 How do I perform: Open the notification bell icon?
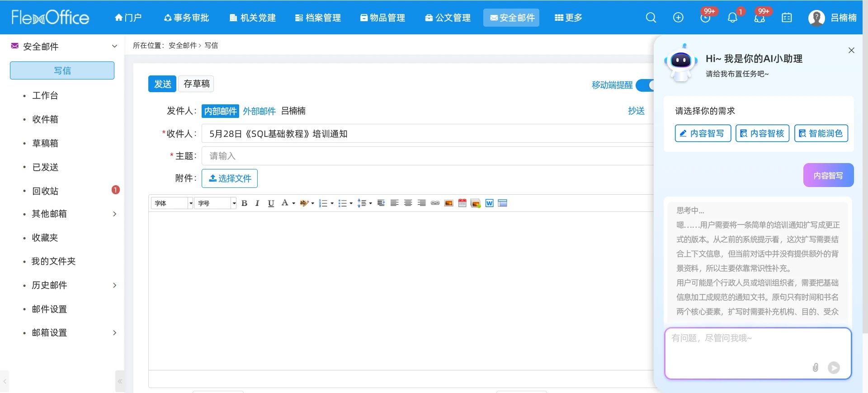pos(732,18)
